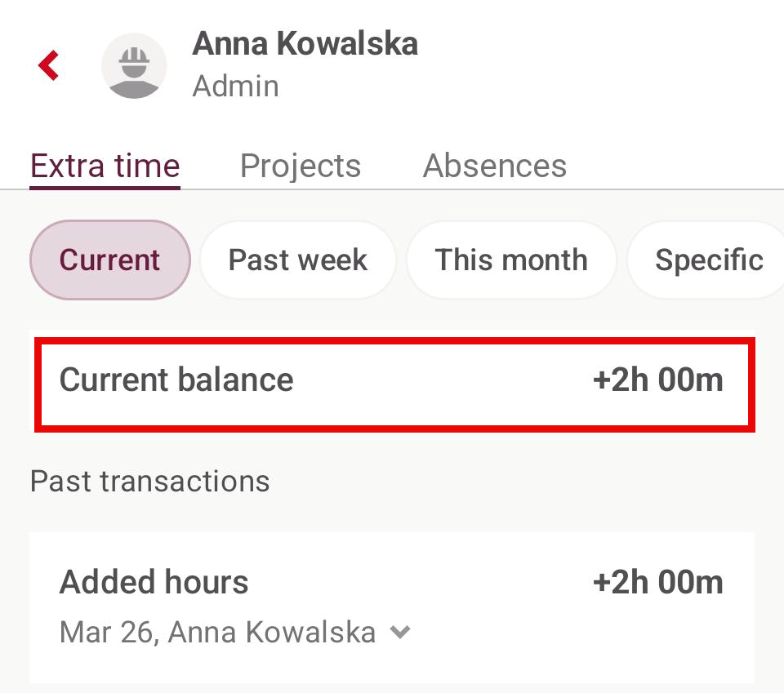Expand the transaction details chevron
This screenshot has width=784, height=693.
[x=400, y=632]
